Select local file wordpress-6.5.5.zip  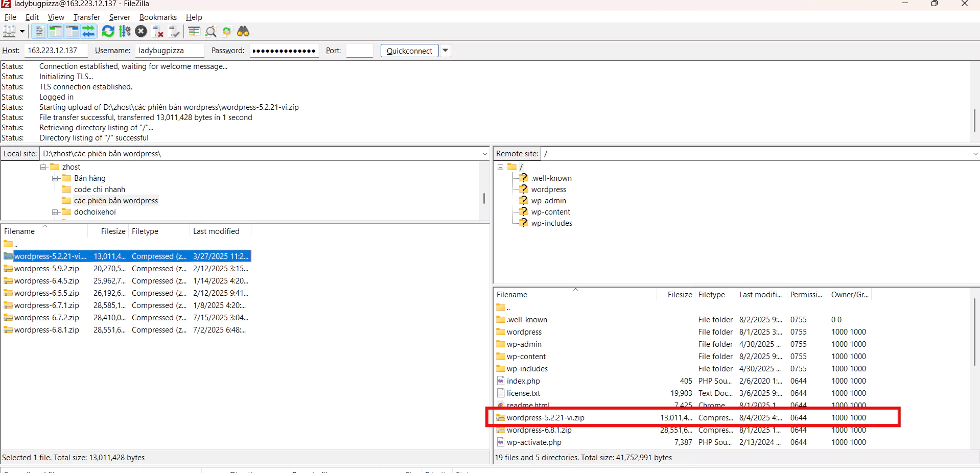pyautogui.click(x=127, y=293)
